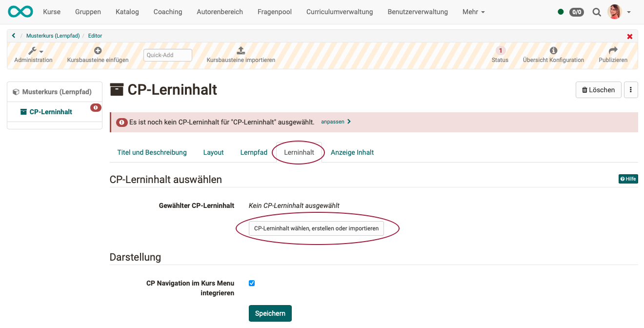Click the OpenOlat logo
Viewport: 644px width, 328px height.
(20, 11)
